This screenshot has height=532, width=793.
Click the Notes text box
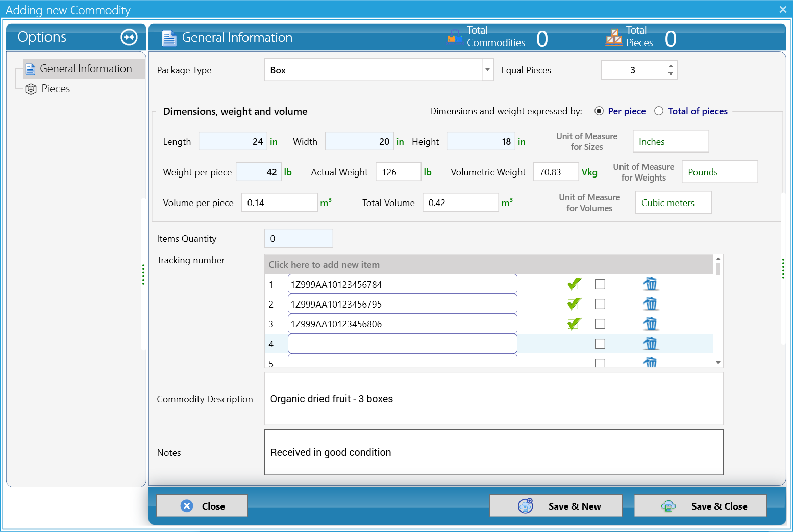pos(494,452)
